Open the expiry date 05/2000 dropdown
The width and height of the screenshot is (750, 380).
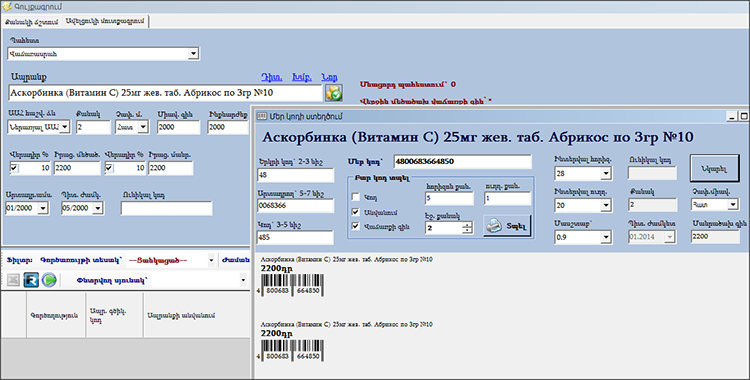(x=98, y=208)
